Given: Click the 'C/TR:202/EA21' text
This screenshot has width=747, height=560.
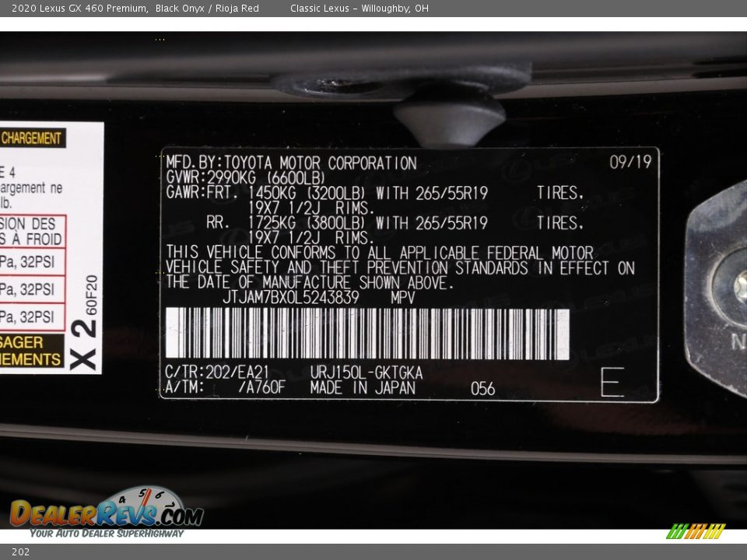Looking at the screenshot, I should coord(217,372).
